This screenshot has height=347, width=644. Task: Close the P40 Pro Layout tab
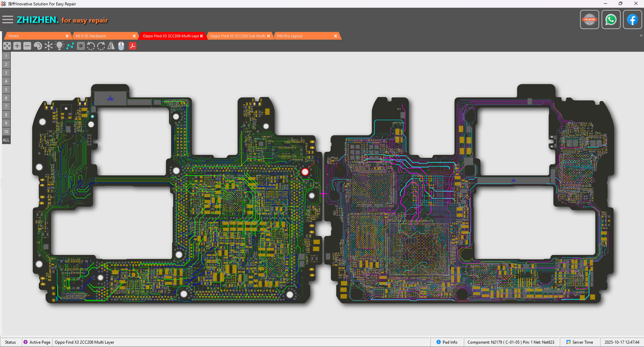click(x=336, y=36)
